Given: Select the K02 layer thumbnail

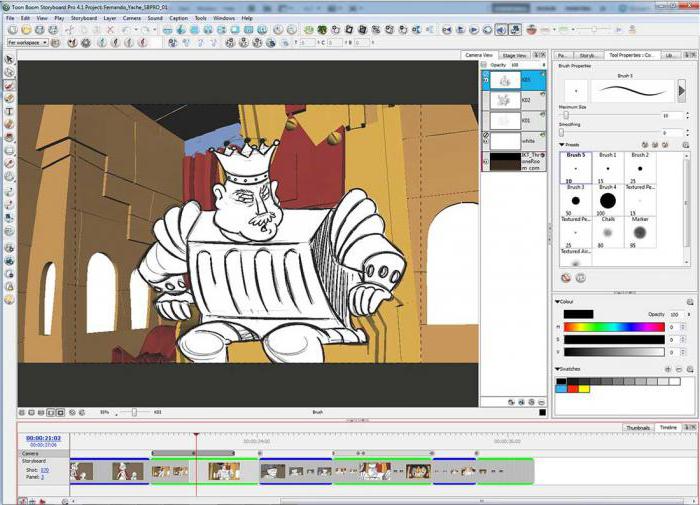Looking at the screenshot, I should coord(505,100).
